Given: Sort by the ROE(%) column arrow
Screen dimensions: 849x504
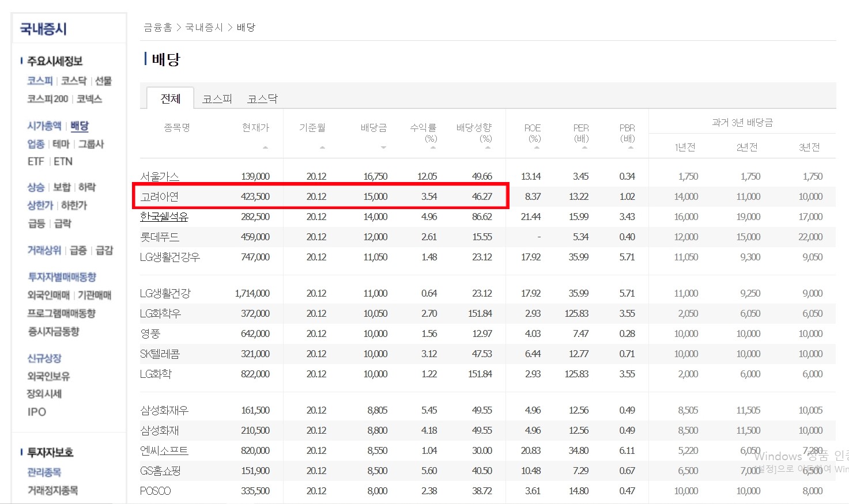Looking at the screenshot, I should (x=535, y=149).
